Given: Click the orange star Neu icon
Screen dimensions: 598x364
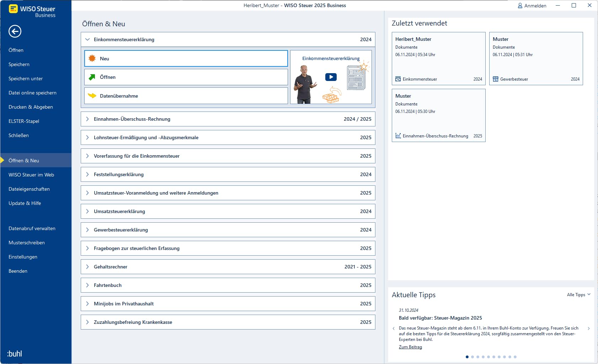Looking at the screenshot, I should click(92, 58).
